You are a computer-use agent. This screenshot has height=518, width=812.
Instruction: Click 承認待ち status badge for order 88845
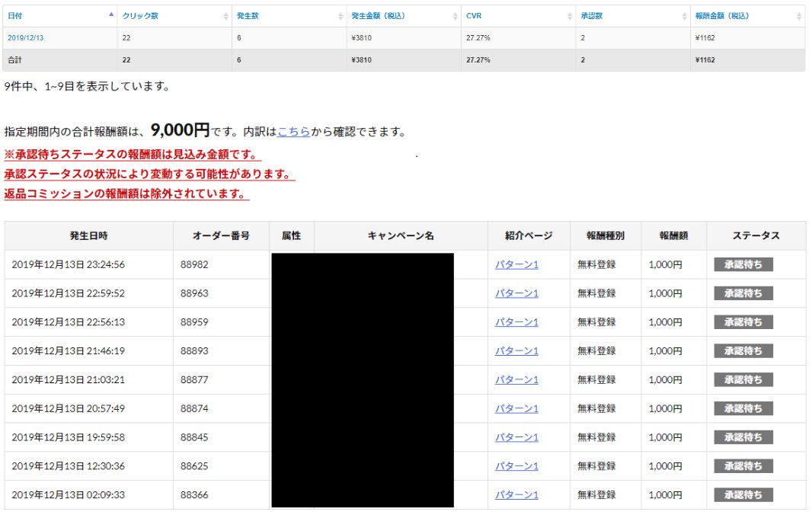click(743, 437)
